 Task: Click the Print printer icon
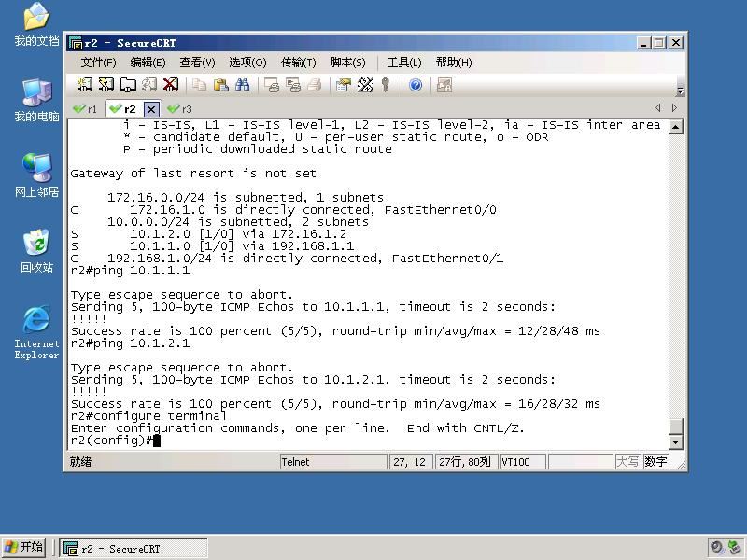tap(315, 85)
